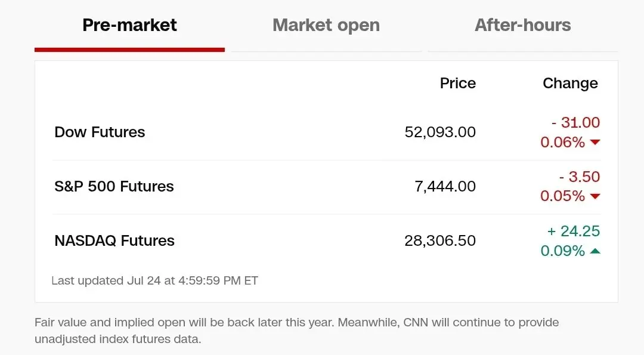Click the red underline beneath Pre-market

pyautogui.click(x=129, y=50)
